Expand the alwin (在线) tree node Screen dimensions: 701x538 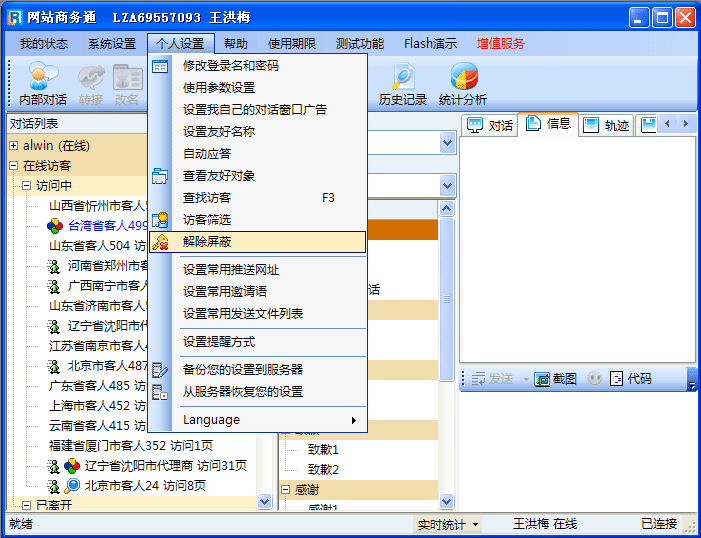[x=14, y=146]
